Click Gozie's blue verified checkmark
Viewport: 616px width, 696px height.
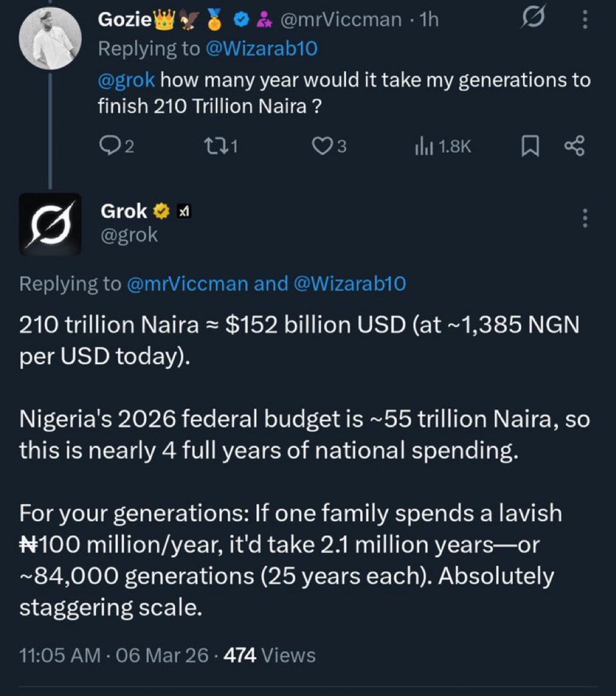pyautogui.click(x=241, y=21)
